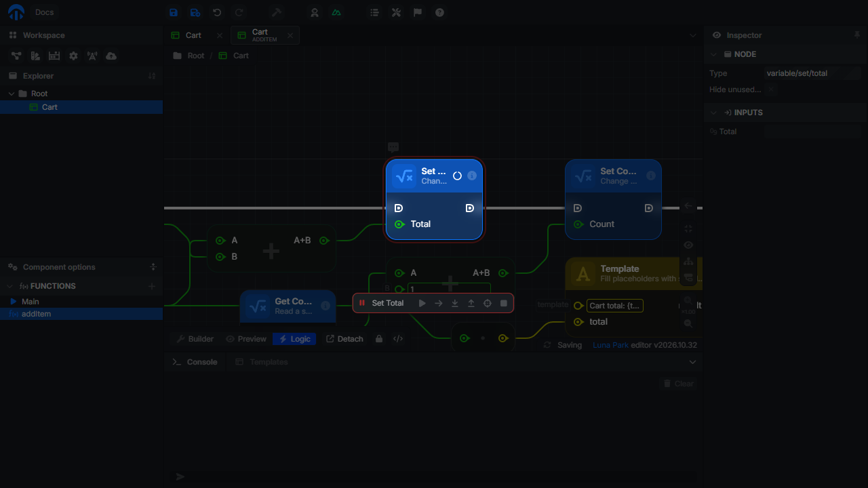Viewport: 868px width, 488px height.
Task: Open the list icon in the top toolbar
Action: pos(374,12)
